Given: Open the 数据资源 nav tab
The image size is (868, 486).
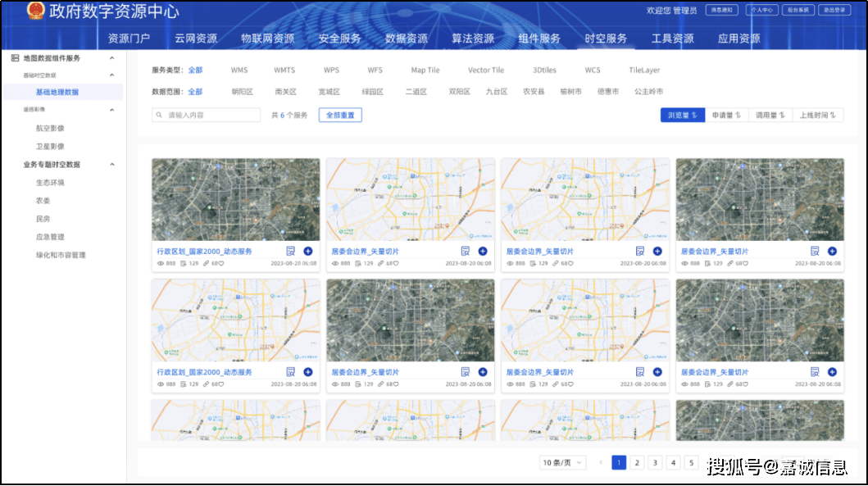Looking at the screenshot, I should tap(407, 39).
